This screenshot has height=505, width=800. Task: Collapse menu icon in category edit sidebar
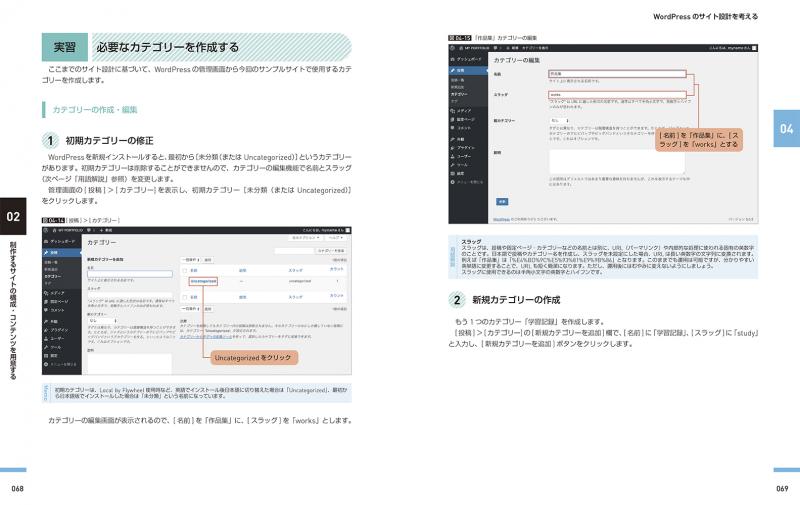pos(453,182)
